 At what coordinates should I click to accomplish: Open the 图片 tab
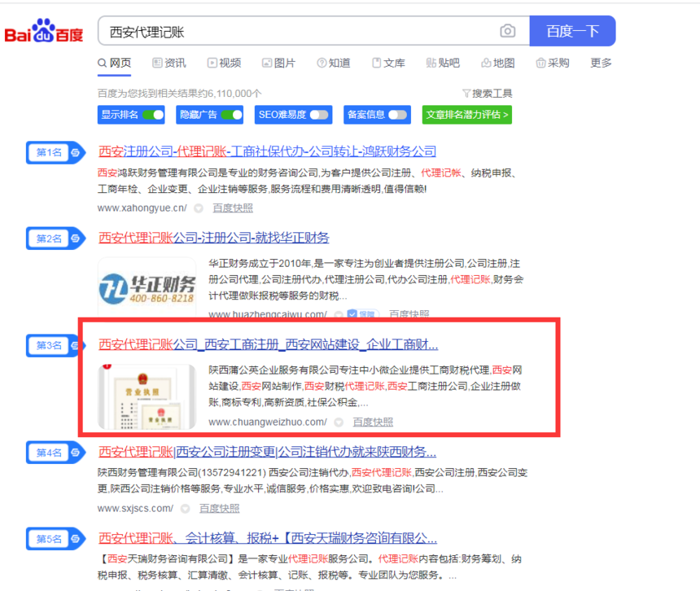pos(279,63)
